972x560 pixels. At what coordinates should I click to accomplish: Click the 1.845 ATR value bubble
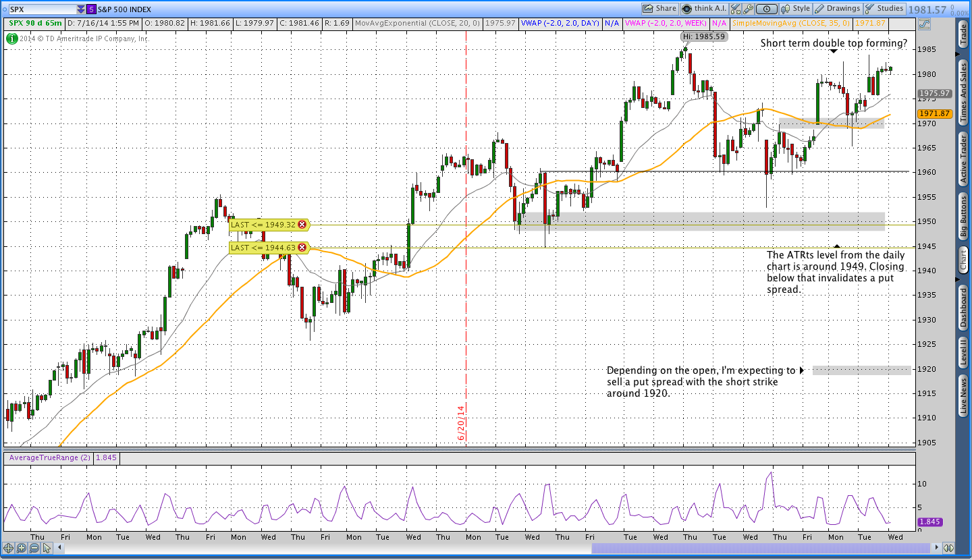930,522
